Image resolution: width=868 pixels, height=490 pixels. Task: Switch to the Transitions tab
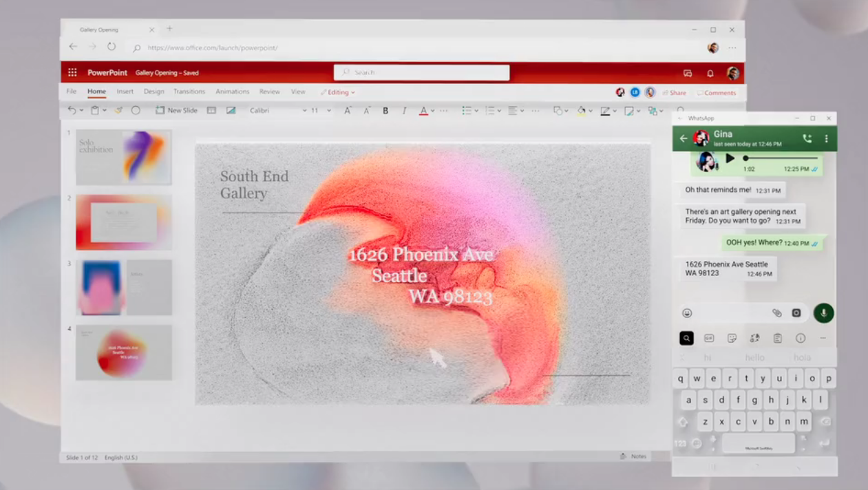point(189,92)
